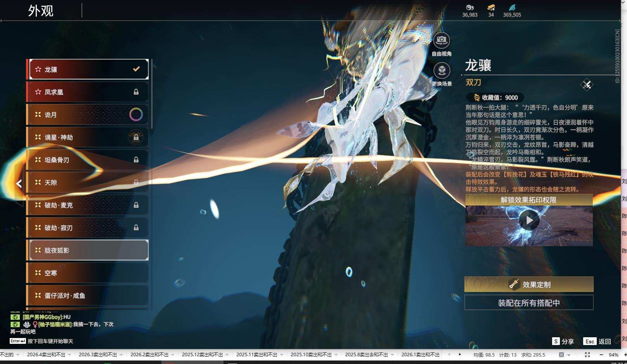The height and width of the screenshot is (364, 627).
Task: Select the 破劫·麦克 skin name
Action: 59,205
